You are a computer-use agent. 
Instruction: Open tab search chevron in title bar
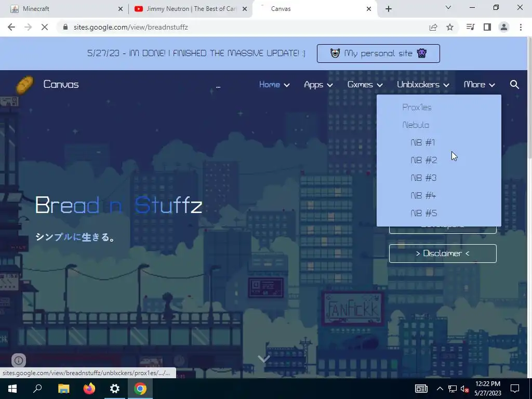[x=448, y=7]
